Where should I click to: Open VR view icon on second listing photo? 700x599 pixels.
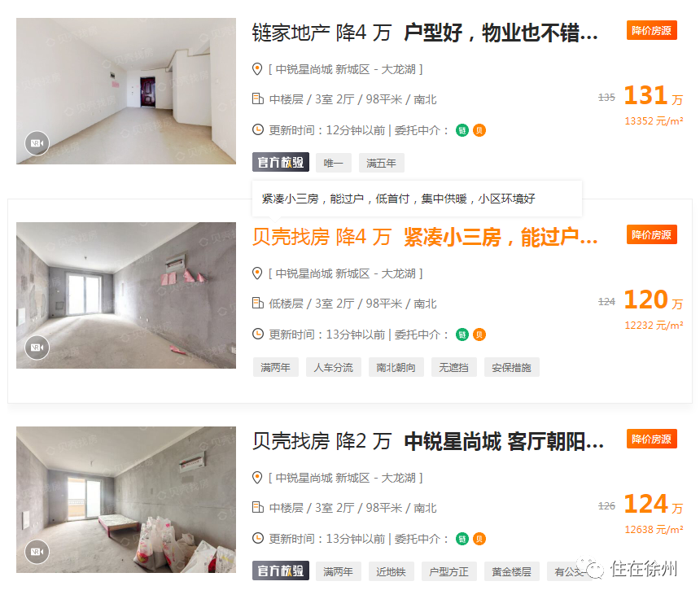(37, 348)
